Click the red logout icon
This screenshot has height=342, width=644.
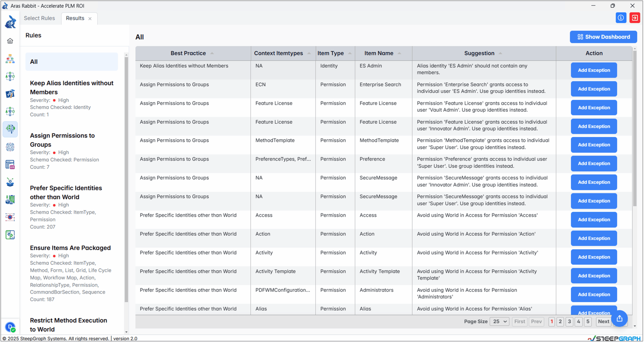coord(635,18)
